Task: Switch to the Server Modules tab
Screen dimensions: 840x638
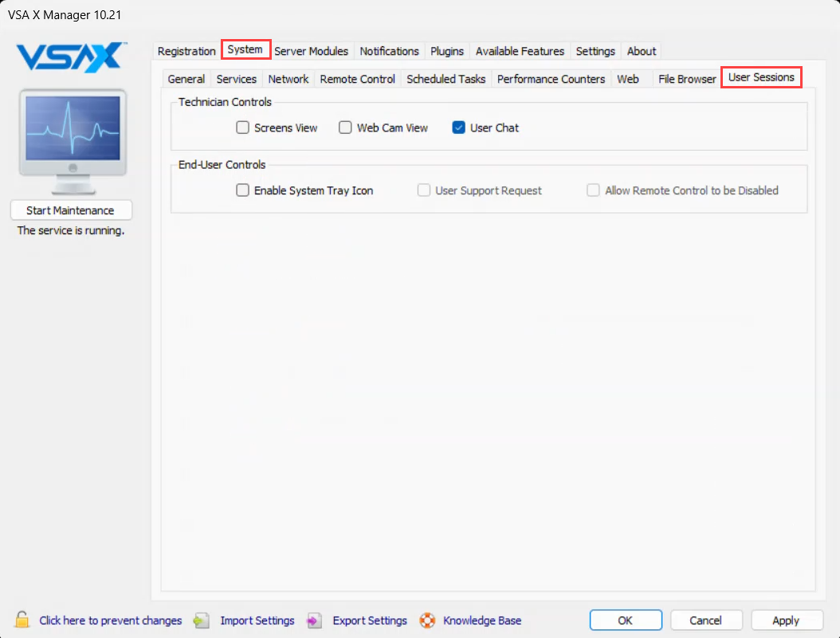Action: 312,51
